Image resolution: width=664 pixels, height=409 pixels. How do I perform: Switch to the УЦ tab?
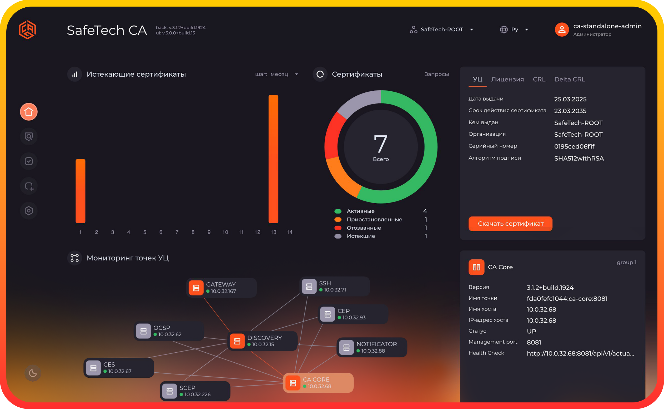477,80
